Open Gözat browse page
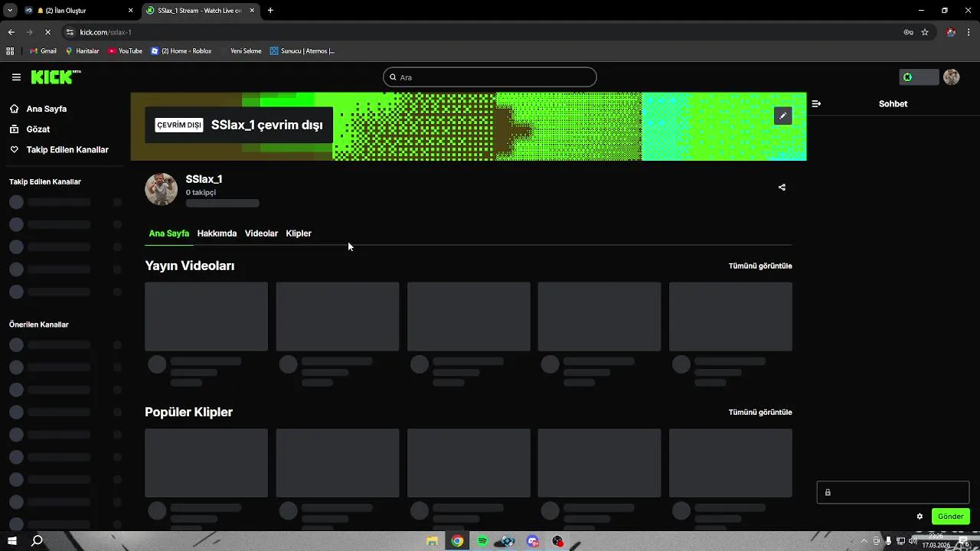 click(x=38, y=129)
